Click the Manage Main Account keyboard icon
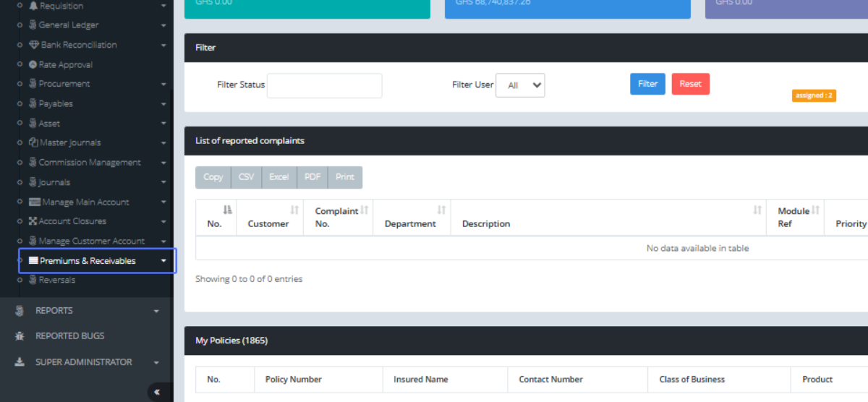Viewport: 868px width, 402px height. [x=35, y=202]
